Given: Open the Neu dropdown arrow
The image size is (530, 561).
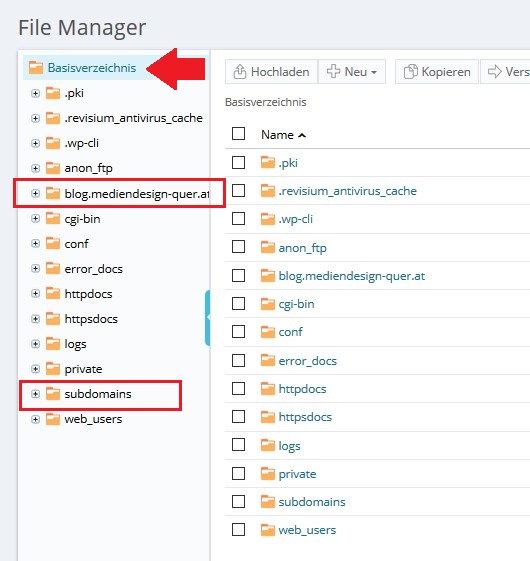Looking at the screenshot, I should click(374, 72).
